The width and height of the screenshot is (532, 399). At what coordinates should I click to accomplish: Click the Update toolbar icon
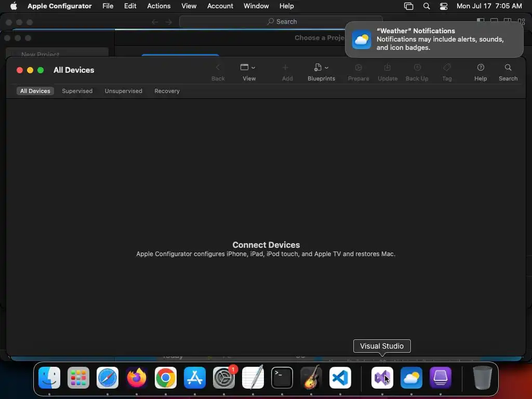tap(388, 68)
